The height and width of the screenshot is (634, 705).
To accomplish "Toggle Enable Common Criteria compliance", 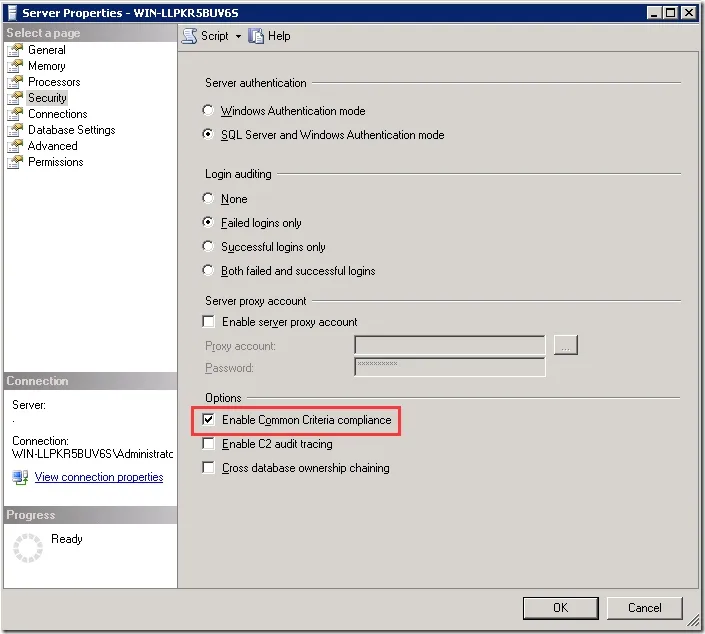I will [209, 420].
